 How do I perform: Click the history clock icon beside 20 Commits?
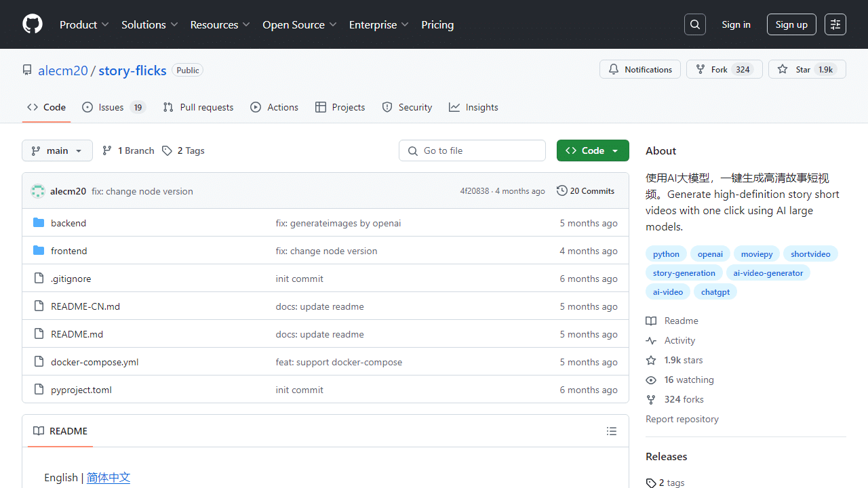[x=561, y=190]
